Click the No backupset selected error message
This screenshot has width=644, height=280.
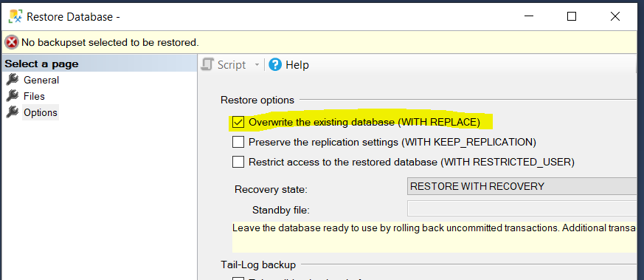(x=110, y=42)
